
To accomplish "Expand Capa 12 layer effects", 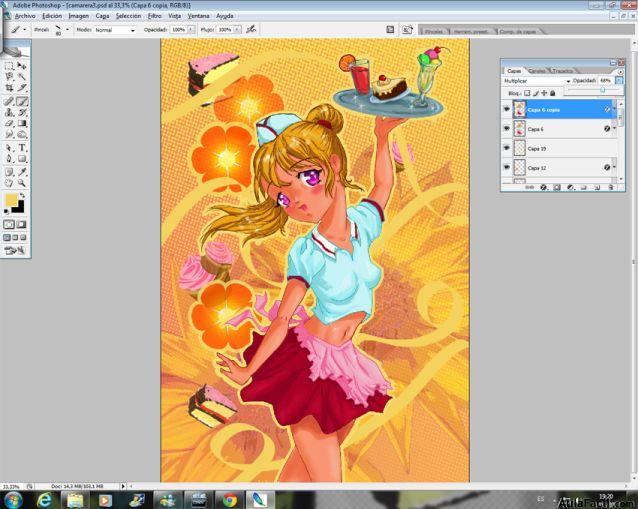I will 615,167.
